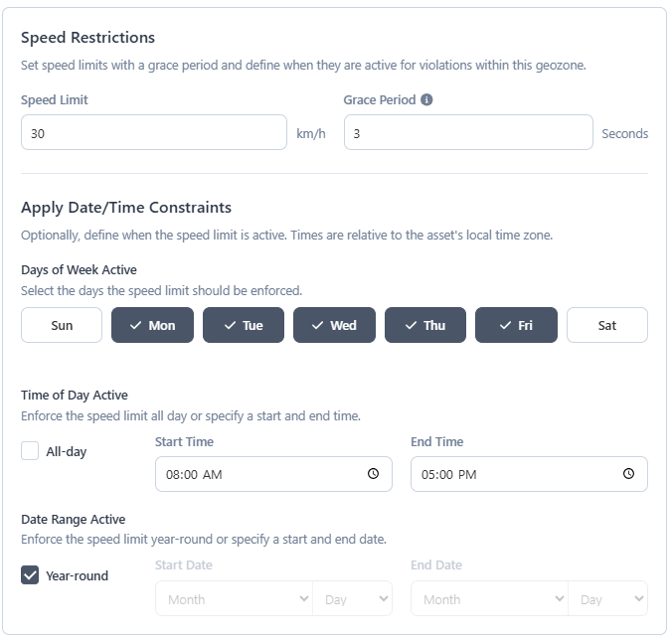Enable Sat in days of week
Screen dimensions: 672x643
click(x=606, y=325)
